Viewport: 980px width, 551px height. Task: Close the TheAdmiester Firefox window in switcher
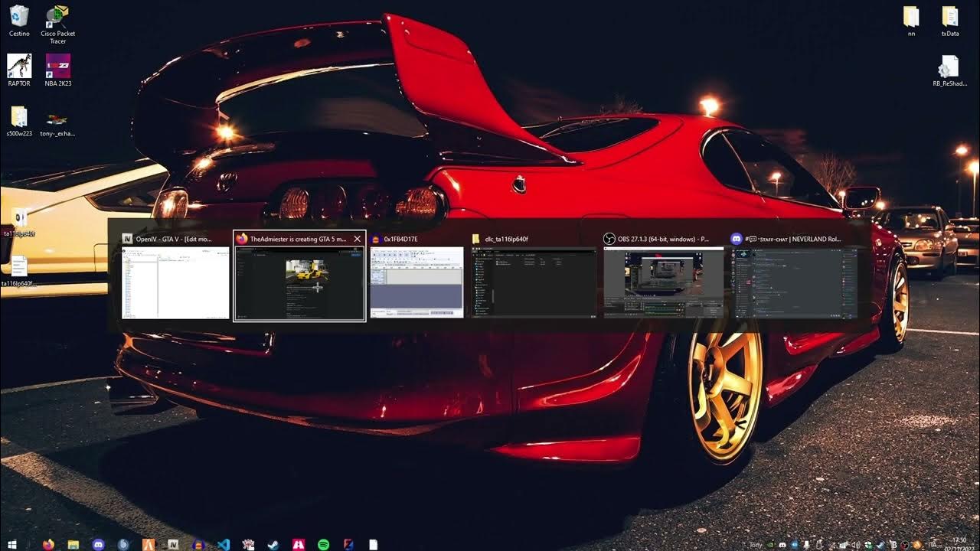click(357, 239)
